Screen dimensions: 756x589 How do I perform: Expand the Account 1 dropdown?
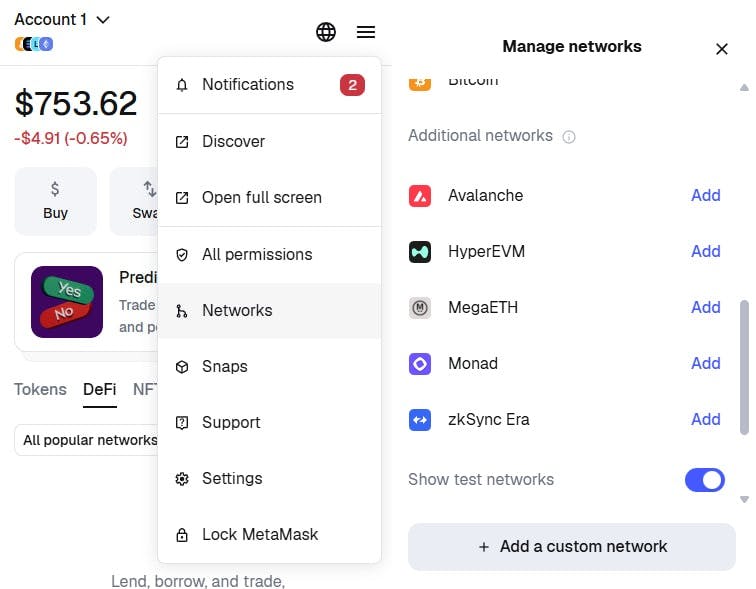(63, 19)
